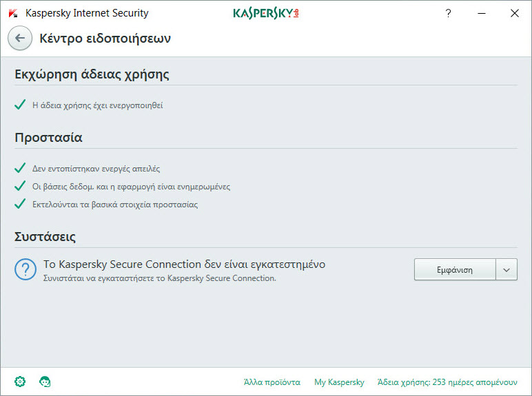This screenshot has height=396, width=532.
Task: Click the checkmark beside license activated status
Action: pyautogui.click(x=20, y=105)
